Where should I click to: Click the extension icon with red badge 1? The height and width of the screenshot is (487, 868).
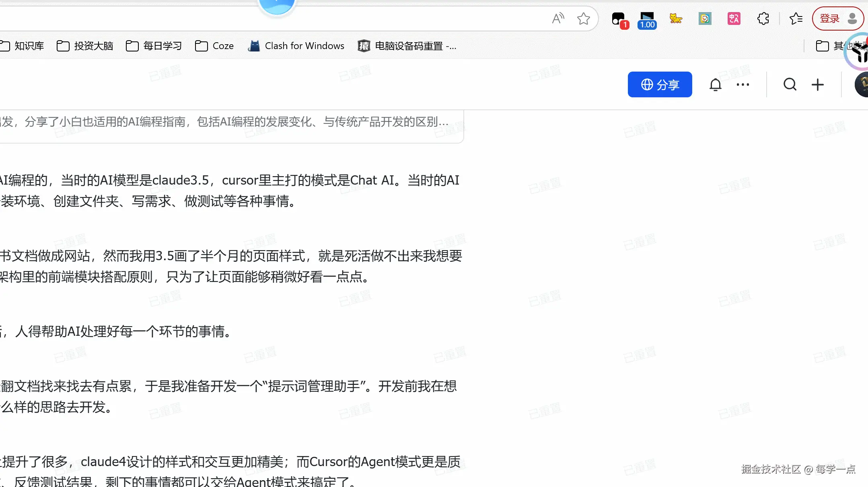(618, 18)
